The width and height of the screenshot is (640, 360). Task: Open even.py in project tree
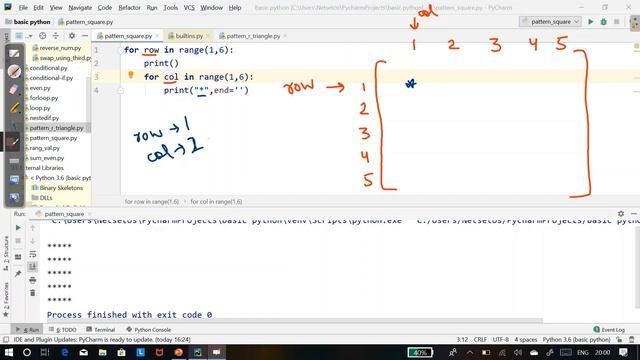pos(40,88)
